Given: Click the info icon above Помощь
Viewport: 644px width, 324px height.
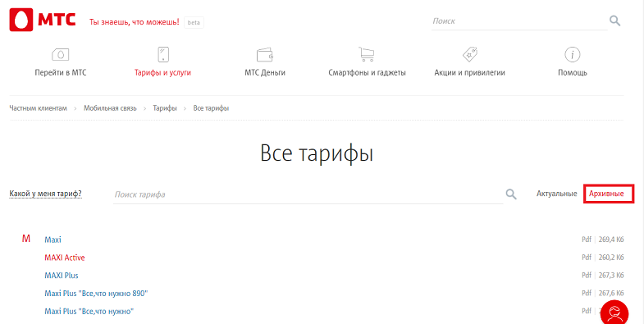Looking at the screenshot, I should [572, 54].
